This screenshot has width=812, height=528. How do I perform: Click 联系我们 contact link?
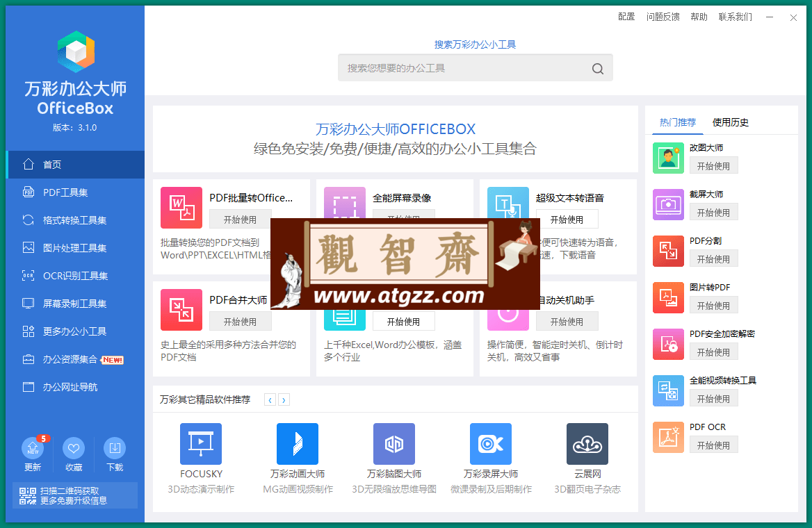[736, 17]
